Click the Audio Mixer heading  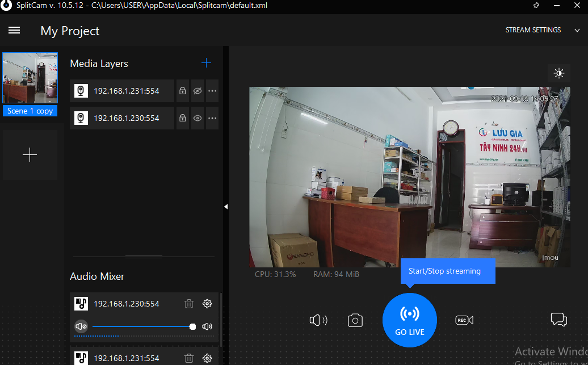(96, 276)
